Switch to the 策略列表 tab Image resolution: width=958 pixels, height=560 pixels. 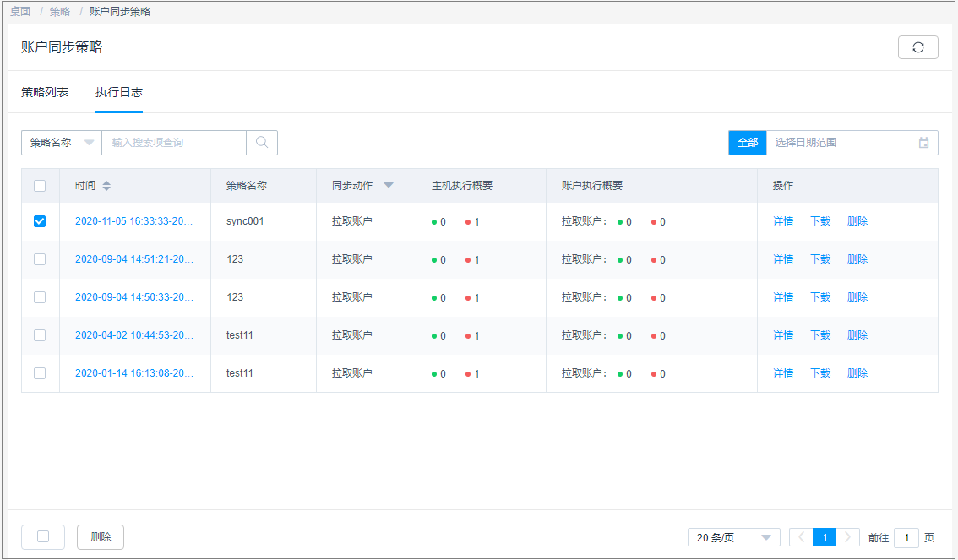pos(45,92)
